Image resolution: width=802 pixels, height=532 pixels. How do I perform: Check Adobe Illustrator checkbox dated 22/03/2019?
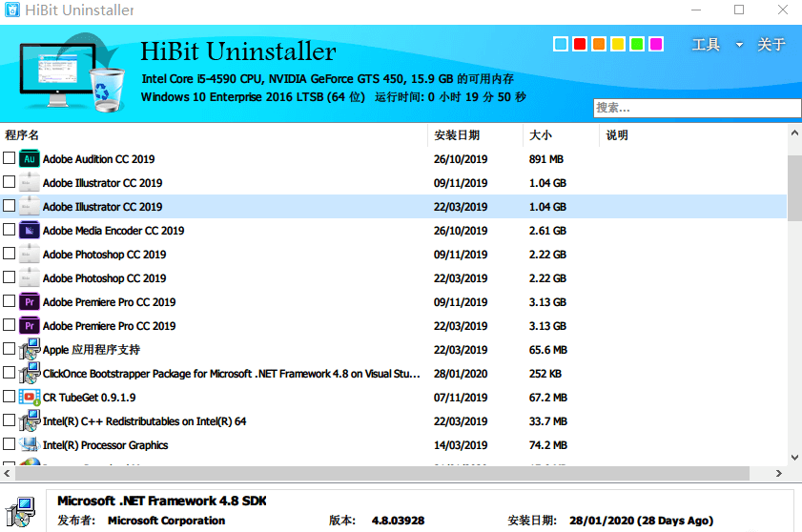(x=10, y=206)
